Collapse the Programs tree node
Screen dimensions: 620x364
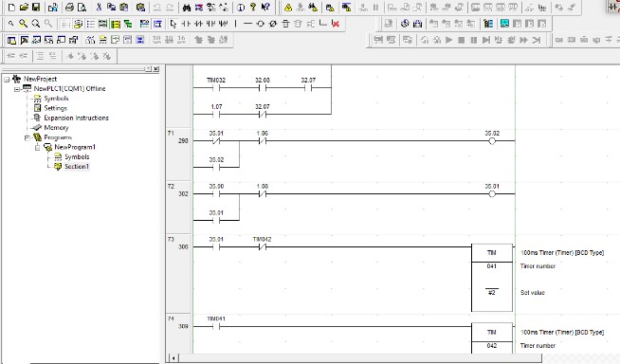27,138
